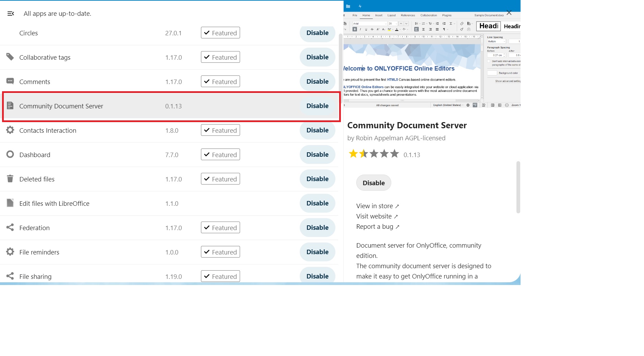Click the Federation share icon
This screenshot has height=356, width=644.
tap(10, 227)
